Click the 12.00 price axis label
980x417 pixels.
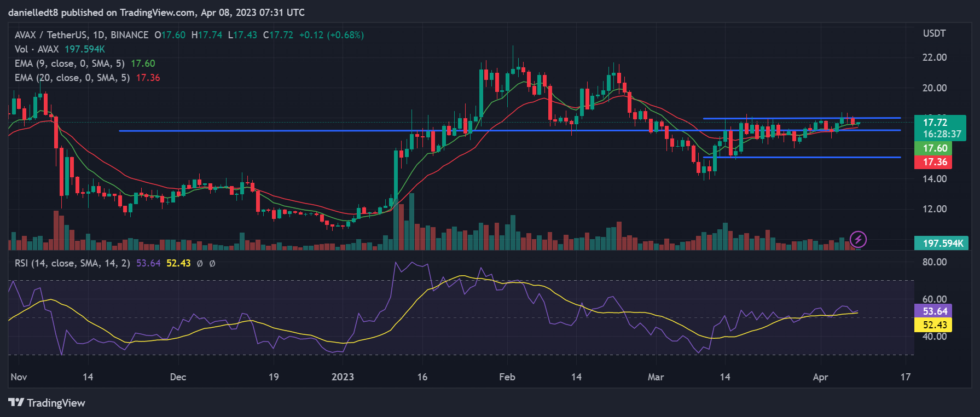coord(935,209)
